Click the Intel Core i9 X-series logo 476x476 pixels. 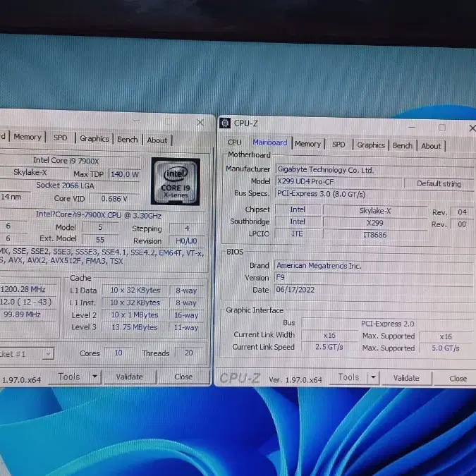(176, 181)
